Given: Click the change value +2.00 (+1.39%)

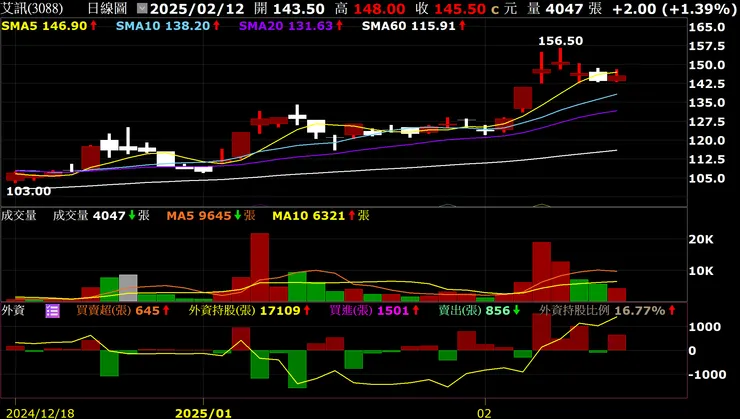Looking at the screenshot, I should click(674, 8).
